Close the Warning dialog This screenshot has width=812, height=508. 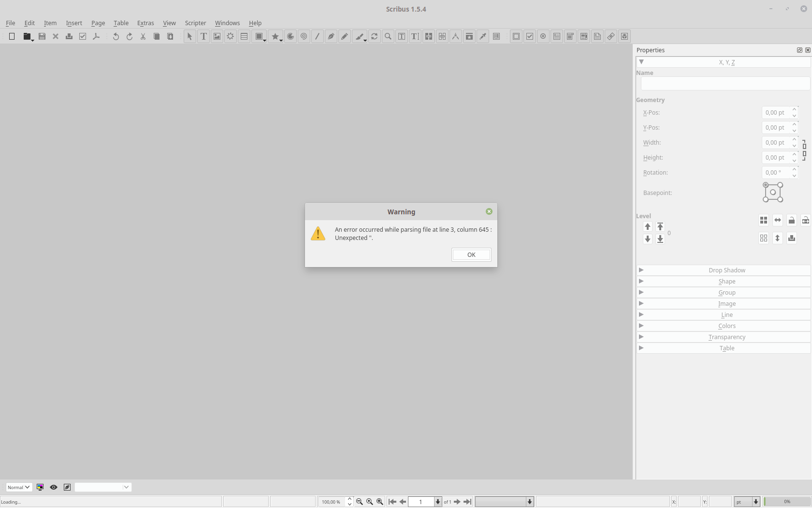(489, 211)
